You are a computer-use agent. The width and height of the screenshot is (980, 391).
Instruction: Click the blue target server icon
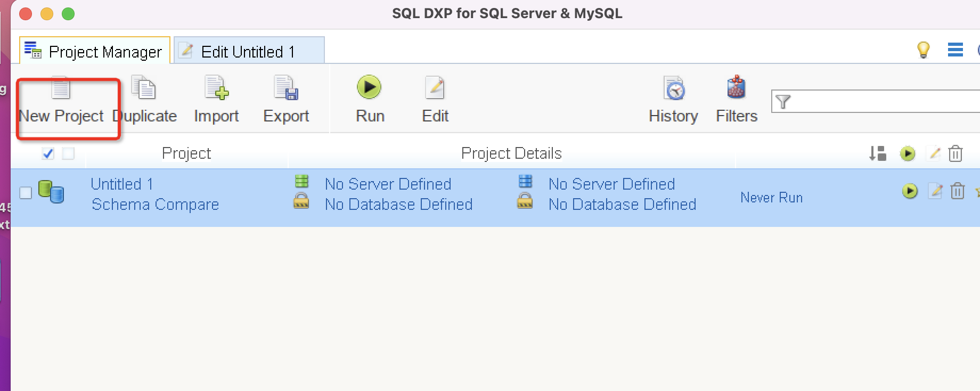[x=525, y=182]
